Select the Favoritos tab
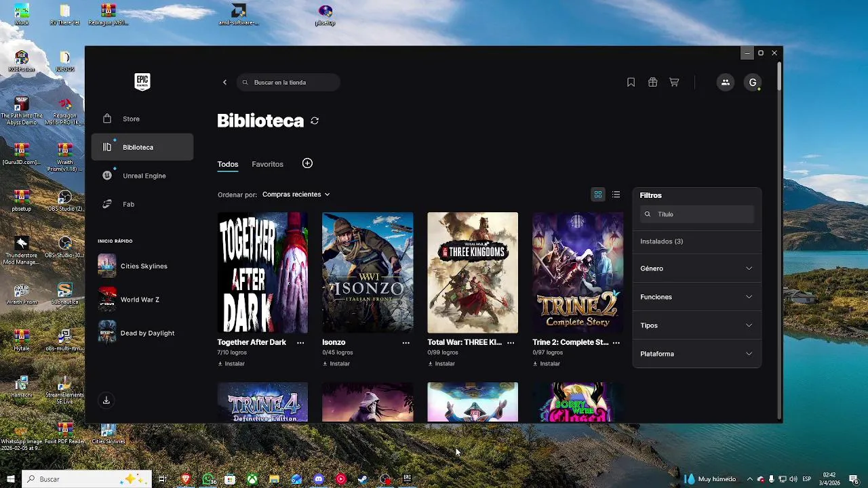This screenshot has width=868, height=488. point(267,164)
